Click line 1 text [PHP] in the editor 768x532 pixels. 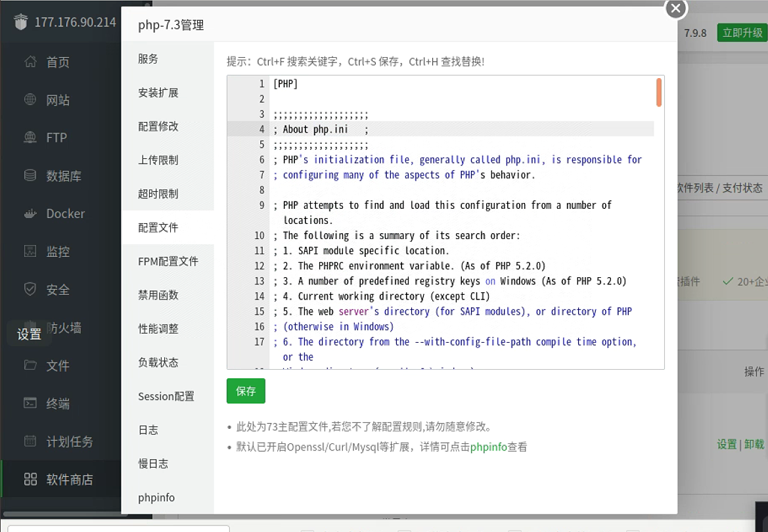pos(286,84)
